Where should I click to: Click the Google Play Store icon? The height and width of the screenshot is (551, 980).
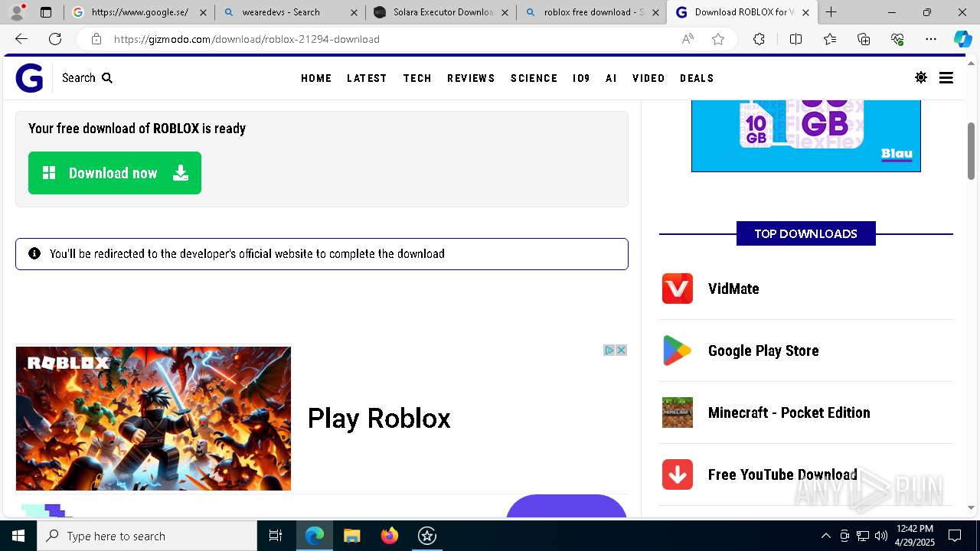(x=678, y=350)
